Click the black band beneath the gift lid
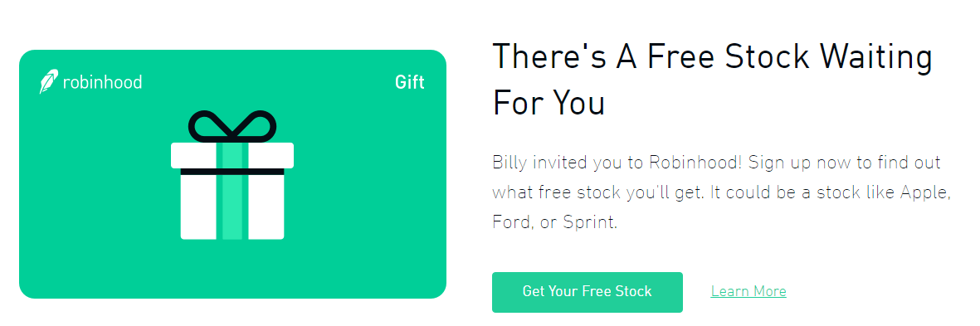 [232, 171]
